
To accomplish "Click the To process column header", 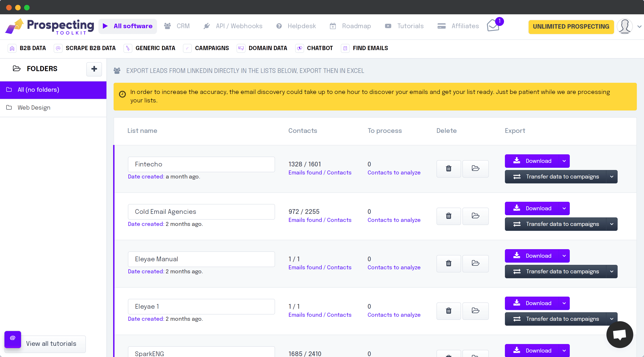I will point(385,131).
